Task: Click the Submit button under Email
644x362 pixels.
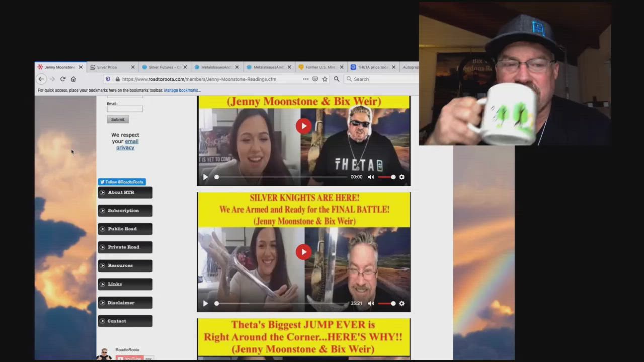Action: click(x=118, y=119)
